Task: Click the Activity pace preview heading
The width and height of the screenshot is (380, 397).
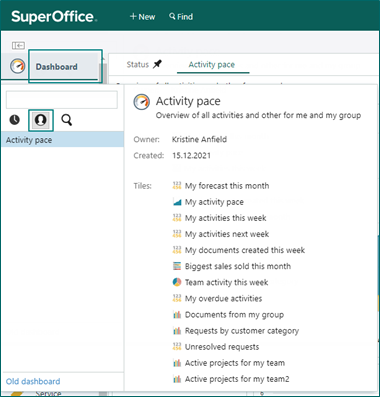Action: click(x=188, y=101)
